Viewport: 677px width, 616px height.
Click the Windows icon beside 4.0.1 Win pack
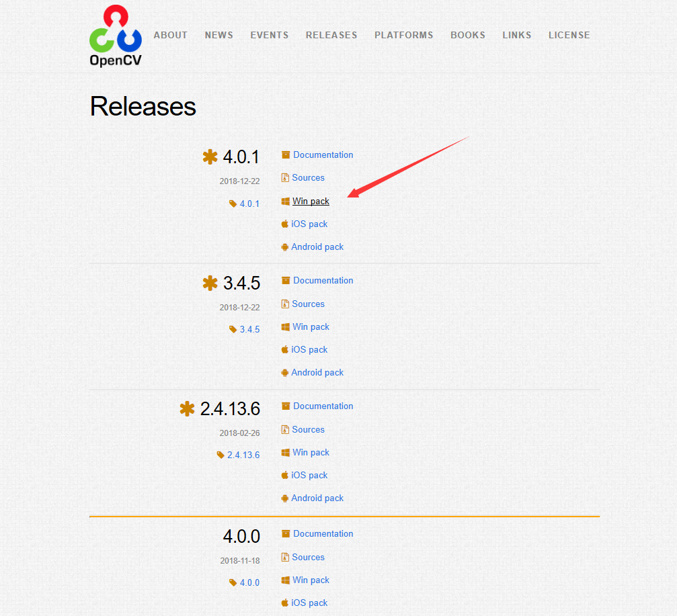[x=286, y=202]
